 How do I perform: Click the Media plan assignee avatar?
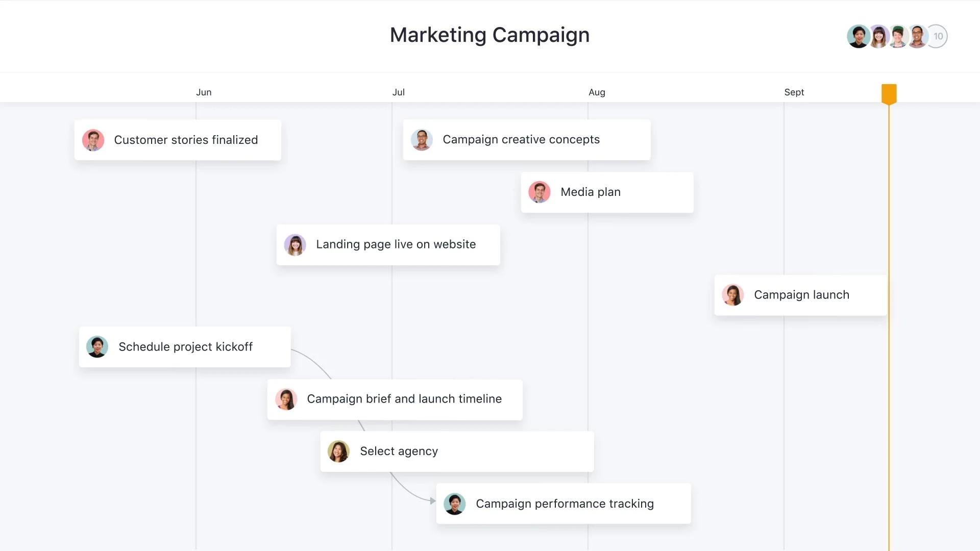[538, 192]
